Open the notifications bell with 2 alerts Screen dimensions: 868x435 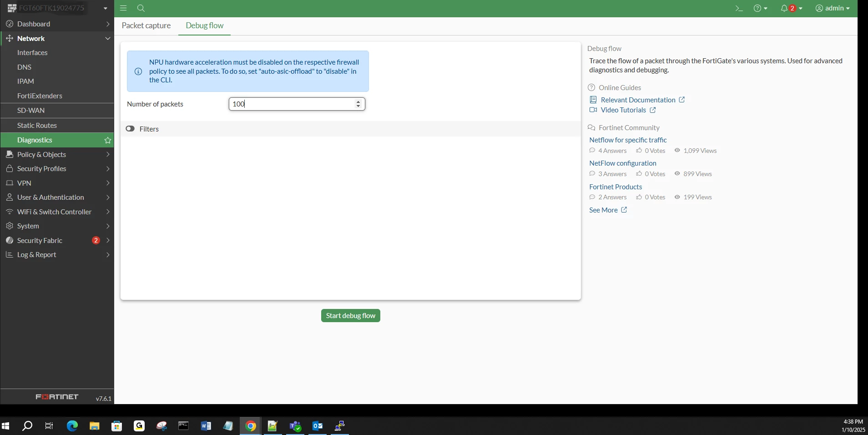[791, 8]
